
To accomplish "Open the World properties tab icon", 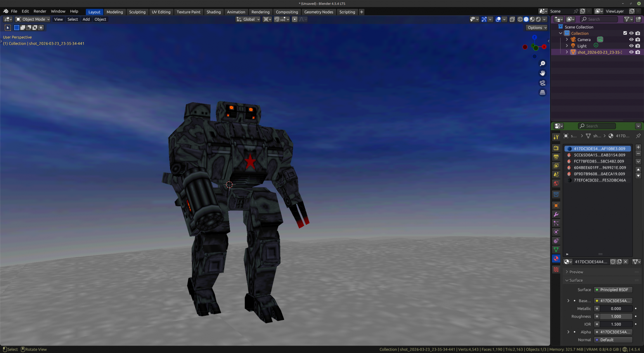I will 556,184.
